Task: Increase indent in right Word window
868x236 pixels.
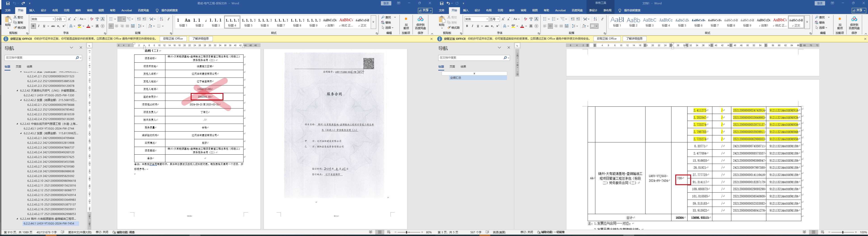Action: tap(578, 19)
